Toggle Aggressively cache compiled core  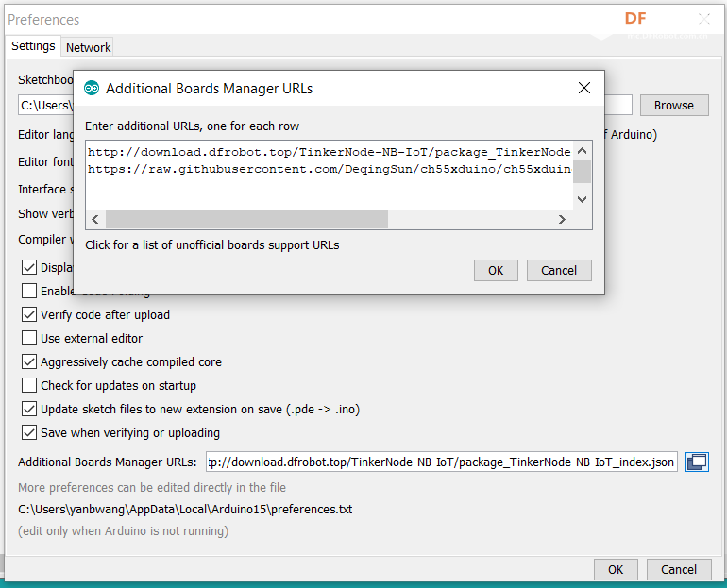[29, 361]
